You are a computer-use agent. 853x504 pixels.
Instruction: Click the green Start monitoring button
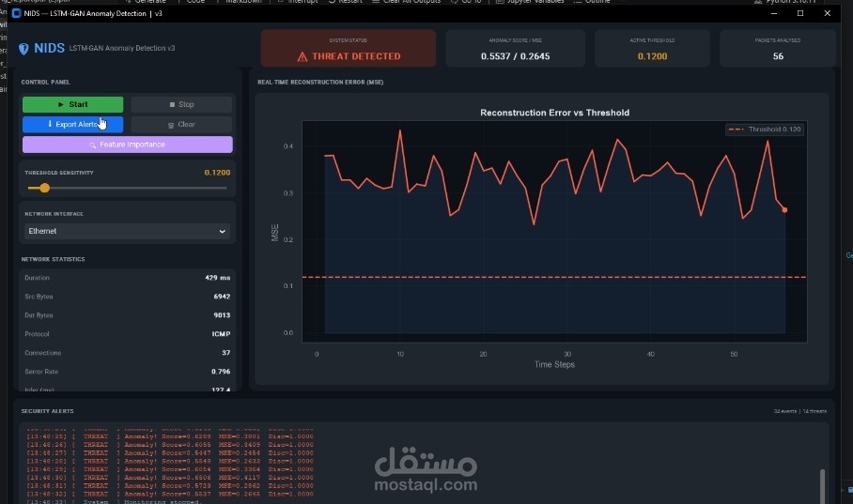73,104
